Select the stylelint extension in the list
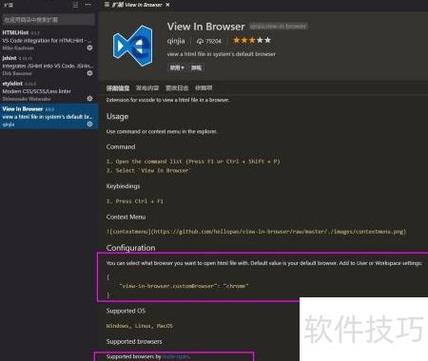This screenshot has height=361, width=428. coord(49,91)
